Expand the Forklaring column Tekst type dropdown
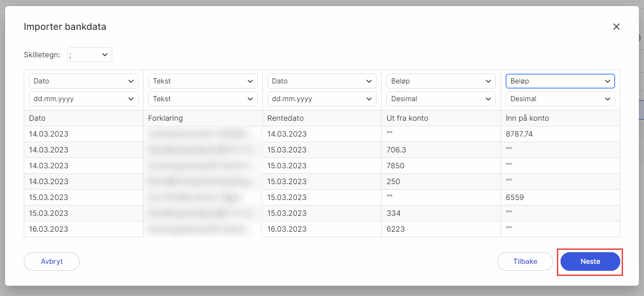Viewport: 644px width, 296px height. (x=203, y=81)
